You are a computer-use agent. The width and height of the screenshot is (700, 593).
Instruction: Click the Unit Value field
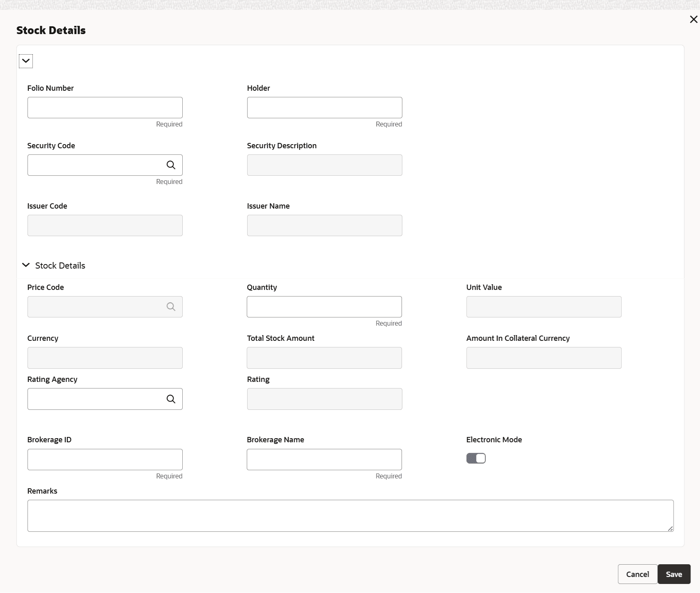coord(544,307)
